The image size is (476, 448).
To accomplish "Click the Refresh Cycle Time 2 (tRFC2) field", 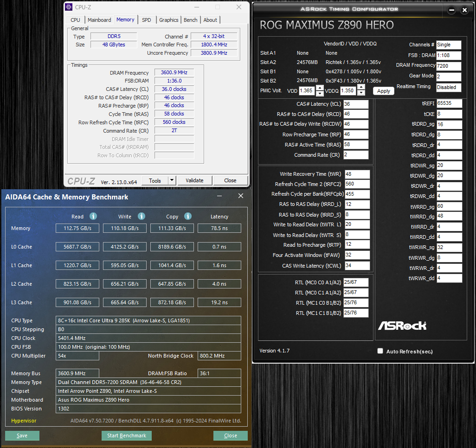I will tap(357, 184).
